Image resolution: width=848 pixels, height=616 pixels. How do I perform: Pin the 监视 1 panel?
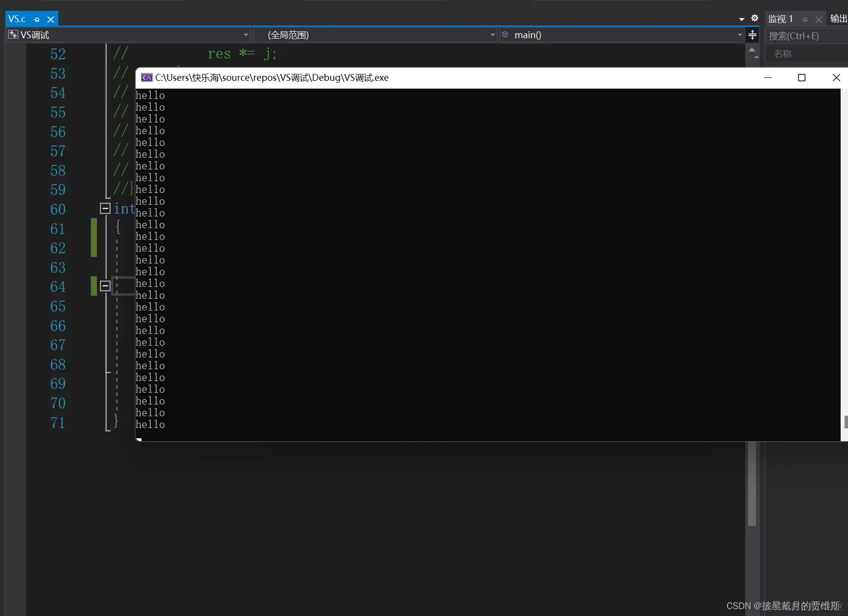[805, 20]
